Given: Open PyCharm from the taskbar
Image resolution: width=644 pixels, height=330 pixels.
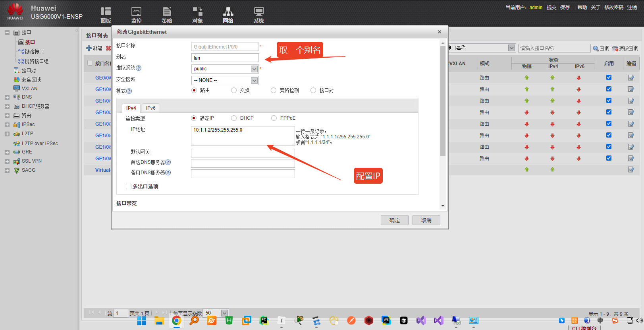Looking at the screenshot, I should click(264, 320).
